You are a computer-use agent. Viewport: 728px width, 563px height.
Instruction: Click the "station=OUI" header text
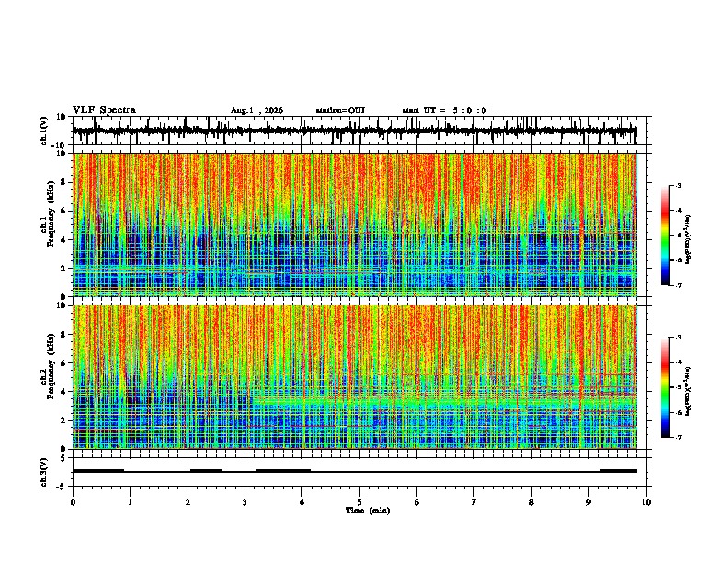point(340,110)
